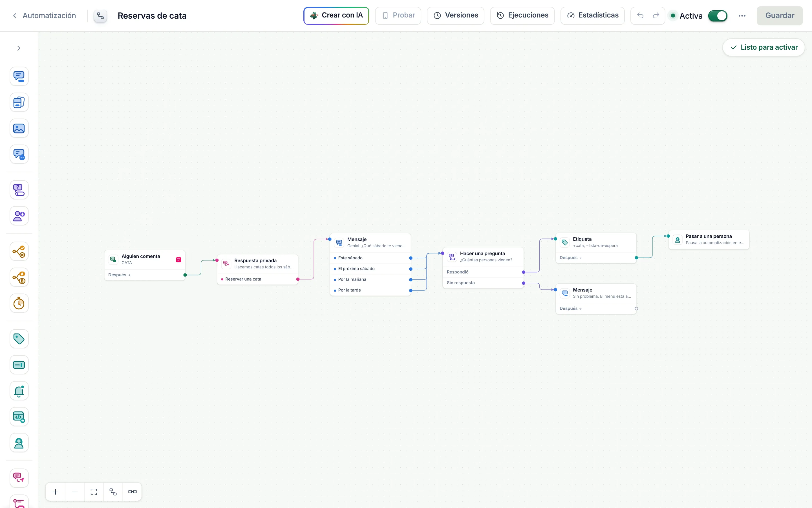
Task: Open the more options menu
Action: tap(742, 16)
